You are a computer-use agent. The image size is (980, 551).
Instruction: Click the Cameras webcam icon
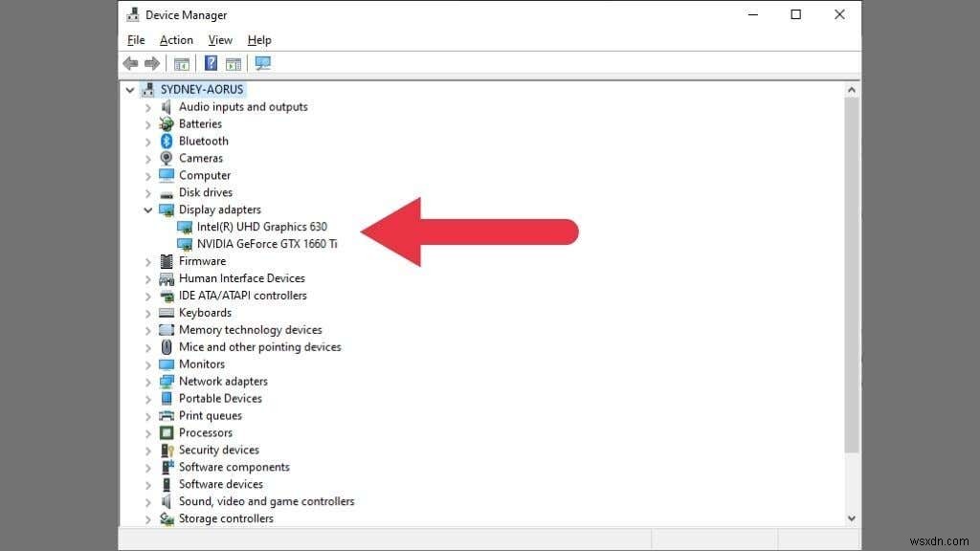(167, 158)
